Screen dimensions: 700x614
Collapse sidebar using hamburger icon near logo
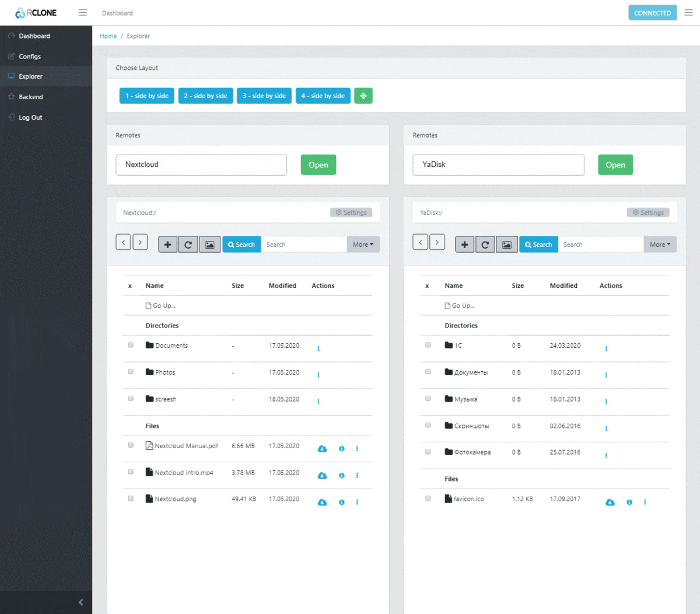[83, 12]
